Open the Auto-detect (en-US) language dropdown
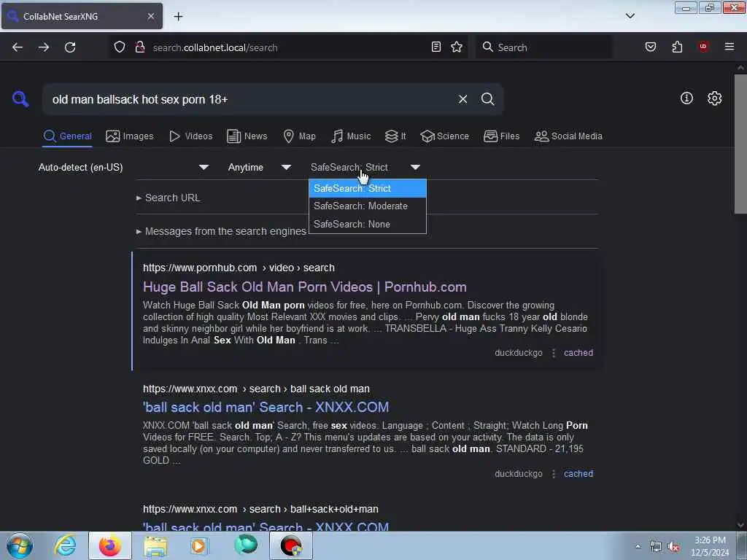The image size is (747, 560). click(124, 167)
